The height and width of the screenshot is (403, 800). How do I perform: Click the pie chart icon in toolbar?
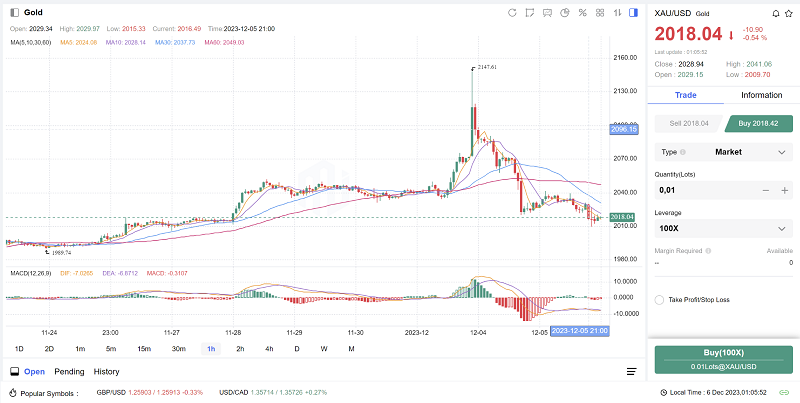pos(565,13)
